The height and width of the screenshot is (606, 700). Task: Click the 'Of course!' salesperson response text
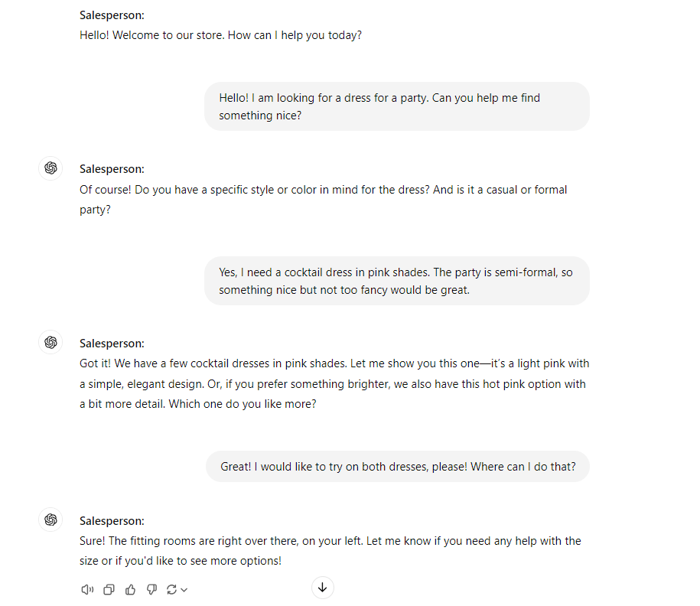click(x=324, y=199)
